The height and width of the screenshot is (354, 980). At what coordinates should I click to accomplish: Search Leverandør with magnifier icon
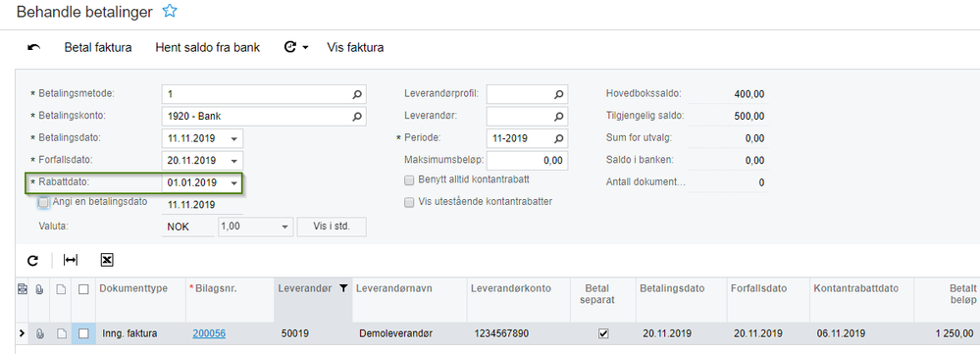[559, 116]
